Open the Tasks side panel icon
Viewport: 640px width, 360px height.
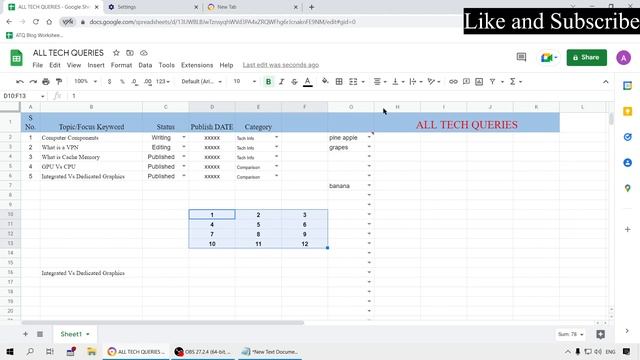coord(628,137)
